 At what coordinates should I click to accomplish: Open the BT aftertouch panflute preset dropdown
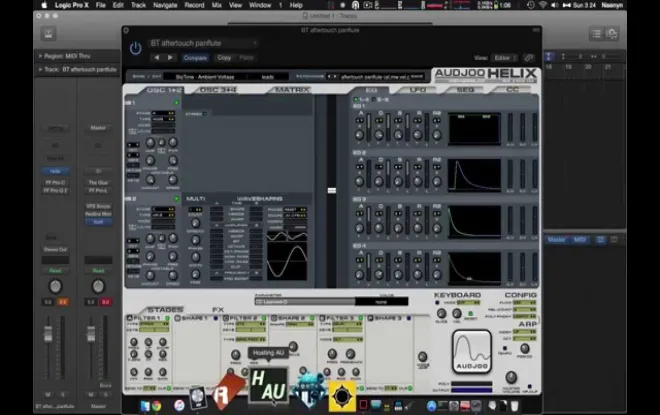pos(204,43)
